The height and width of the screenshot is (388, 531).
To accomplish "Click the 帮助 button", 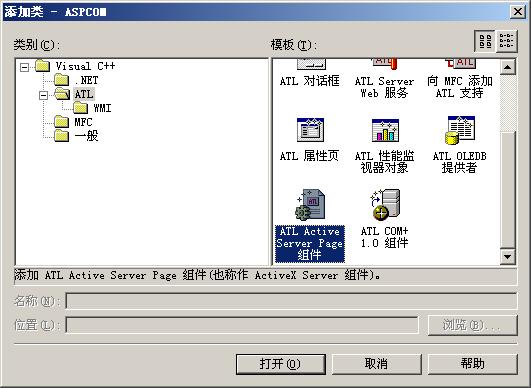I will 473,364.
